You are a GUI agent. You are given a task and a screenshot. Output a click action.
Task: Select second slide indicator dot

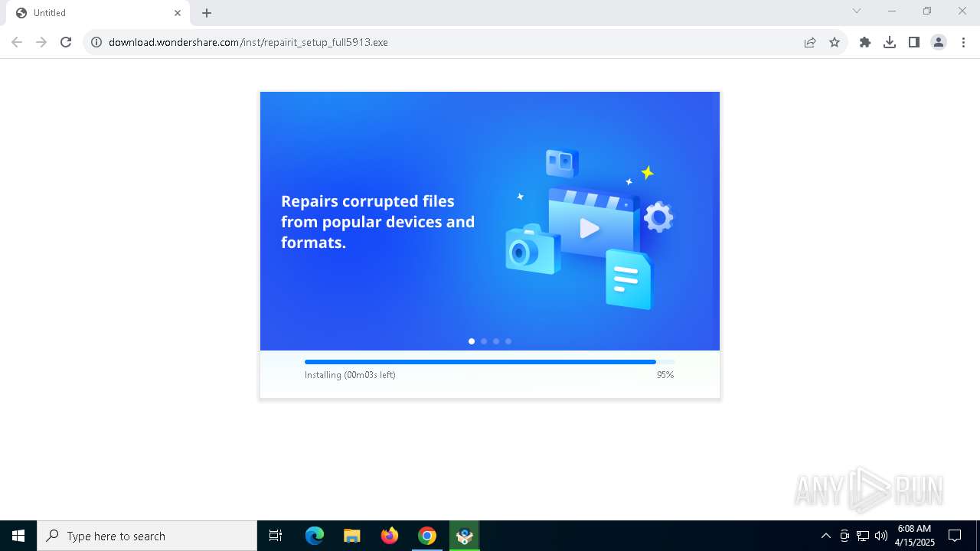[x=484, y=341]
